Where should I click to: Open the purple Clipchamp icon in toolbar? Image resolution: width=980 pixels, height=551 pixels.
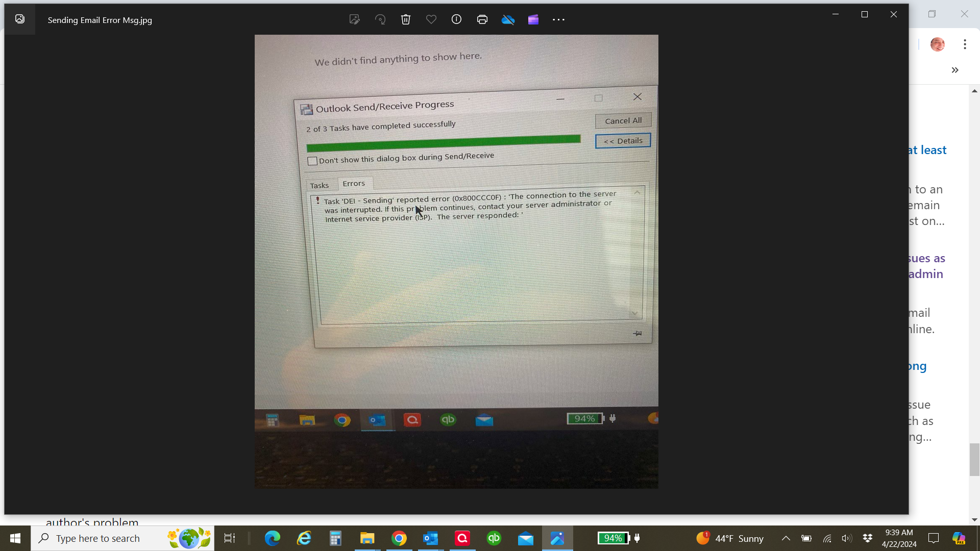coord(533,20)
